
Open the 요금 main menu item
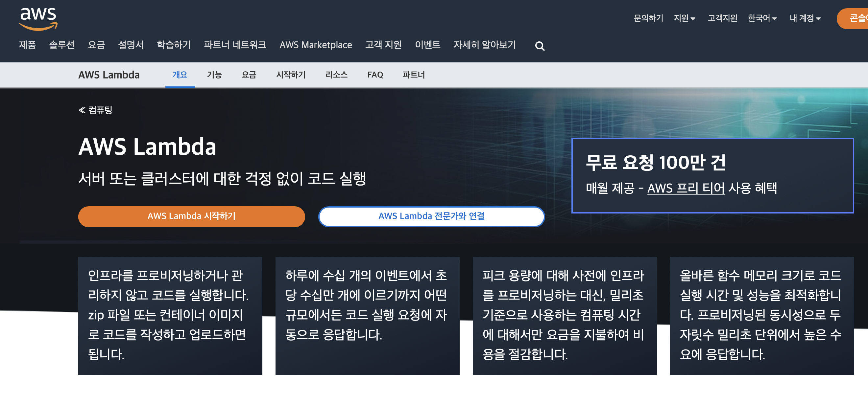96,45
